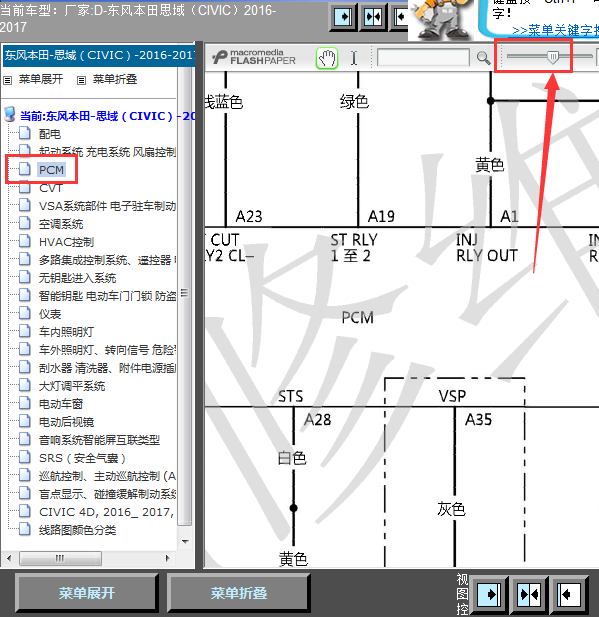Click the mechanic cartoon mascot image
Image resolution: width=599 pixels, height=617 pixels.
[x=442, y=19]
